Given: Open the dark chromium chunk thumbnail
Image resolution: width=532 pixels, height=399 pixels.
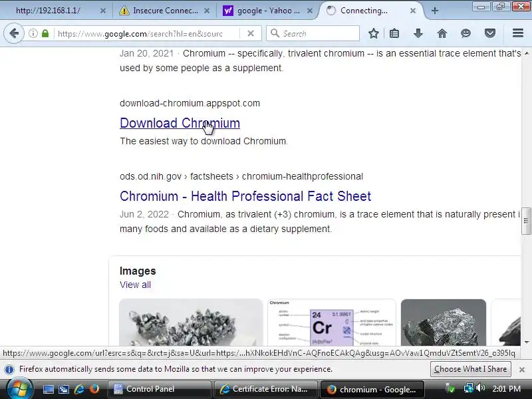Looking at the screenshot, I should [444, 323].
